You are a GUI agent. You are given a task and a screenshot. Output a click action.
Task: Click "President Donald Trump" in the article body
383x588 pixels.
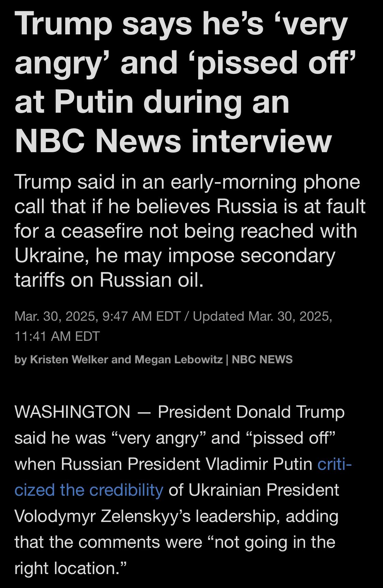(251, 412)
